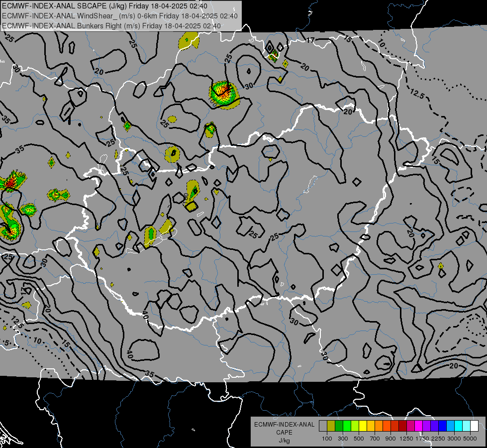Click the pale cyan swatch before 5000
The width and height of the screenshot is (487, 448).
click(467, 426)
